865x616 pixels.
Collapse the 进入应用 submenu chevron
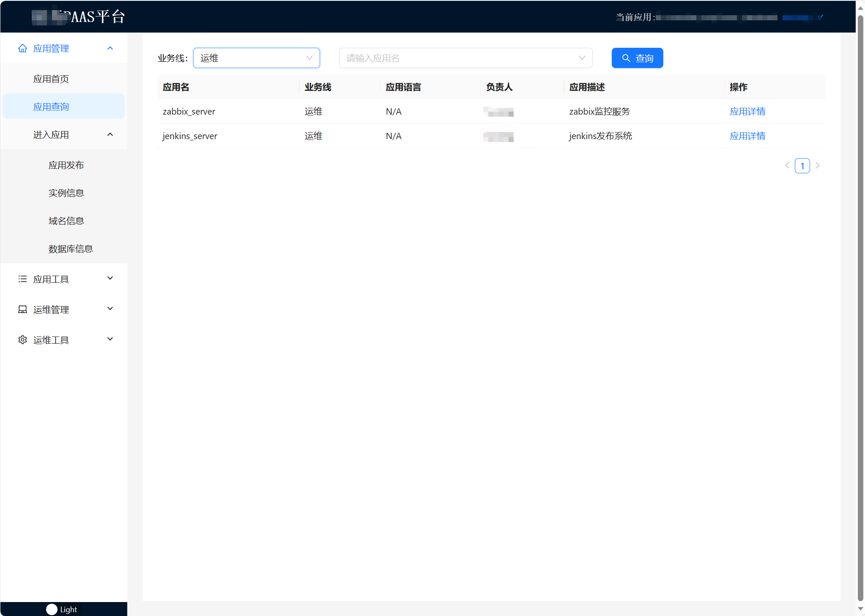pyautogui.click(x=110, y=134)
